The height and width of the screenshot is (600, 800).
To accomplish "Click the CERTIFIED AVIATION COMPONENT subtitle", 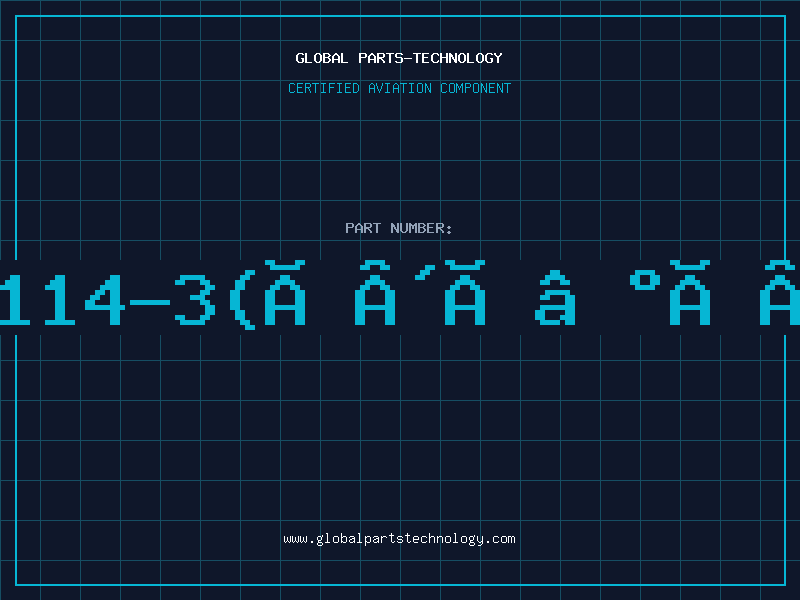I will tap(399, 88).
